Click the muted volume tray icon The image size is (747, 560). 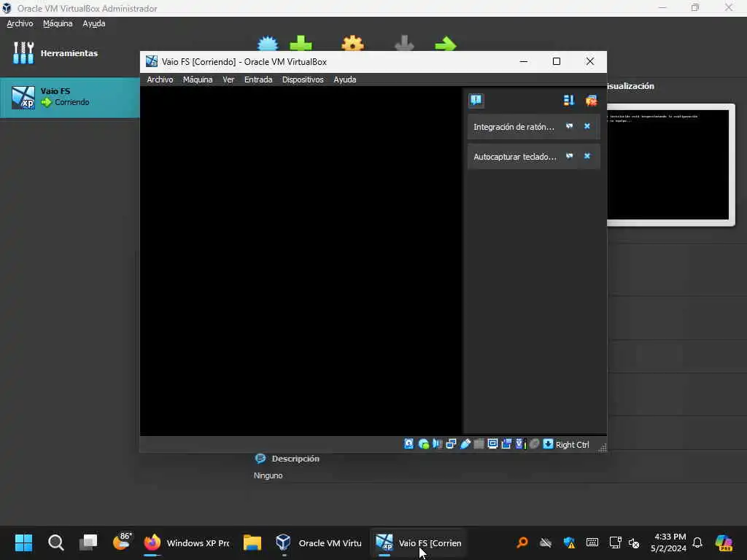pos(634,542)
